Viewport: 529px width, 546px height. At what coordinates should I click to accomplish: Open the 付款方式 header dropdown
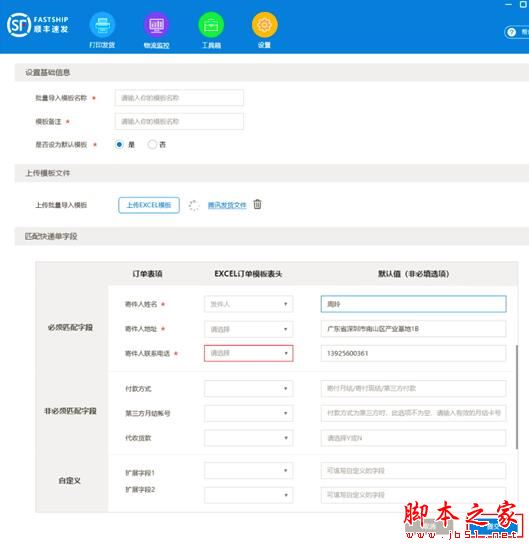[248, 388]
